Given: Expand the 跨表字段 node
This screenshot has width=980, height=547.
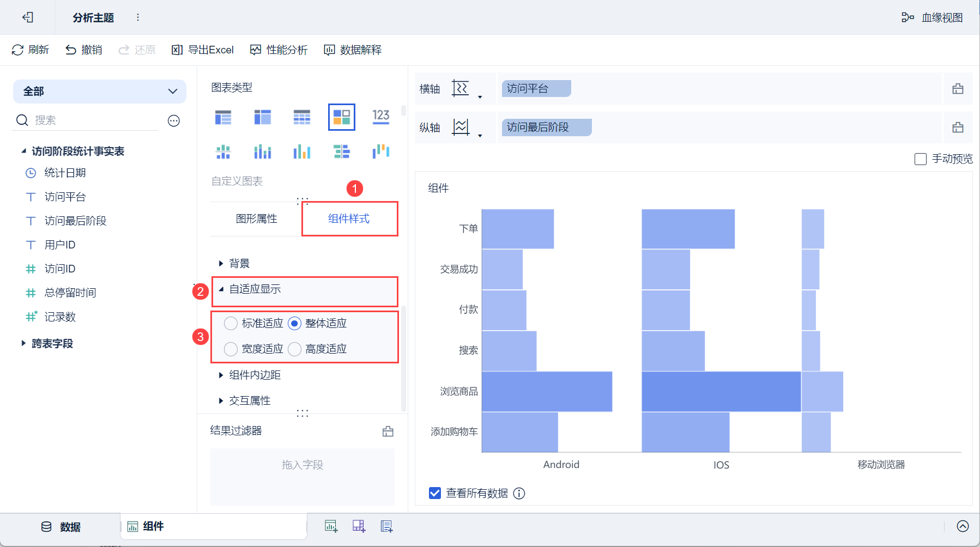Looking at the screenshot, I should coord(23,343).
